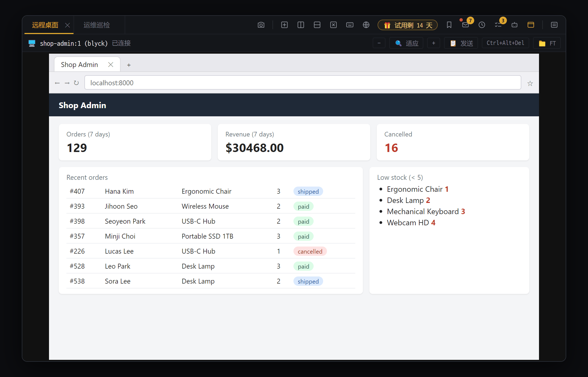The height and width of the screenshot is (377, 588).
Task: Click the 适应 fit-zoom button
Action: coord(406,43)
